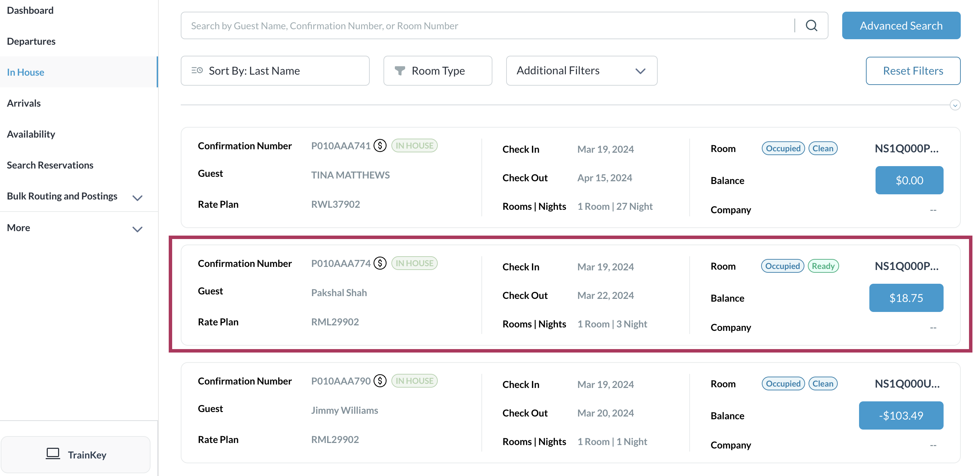
Task: Expand Bulk Routing and Postings menu
Action: click(x=137, y=197)
